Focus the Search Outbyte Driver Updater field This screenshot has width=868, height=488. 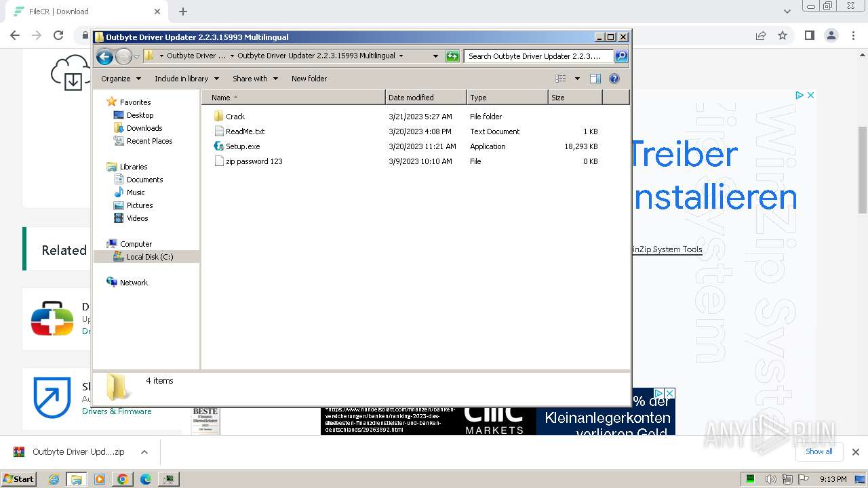[538, 56]
